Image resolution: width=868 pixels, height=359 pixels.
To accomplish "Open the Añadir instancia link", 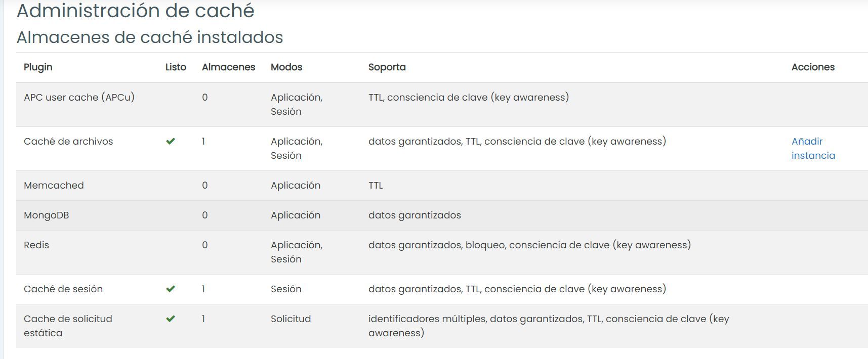I will tap(813, 148).
